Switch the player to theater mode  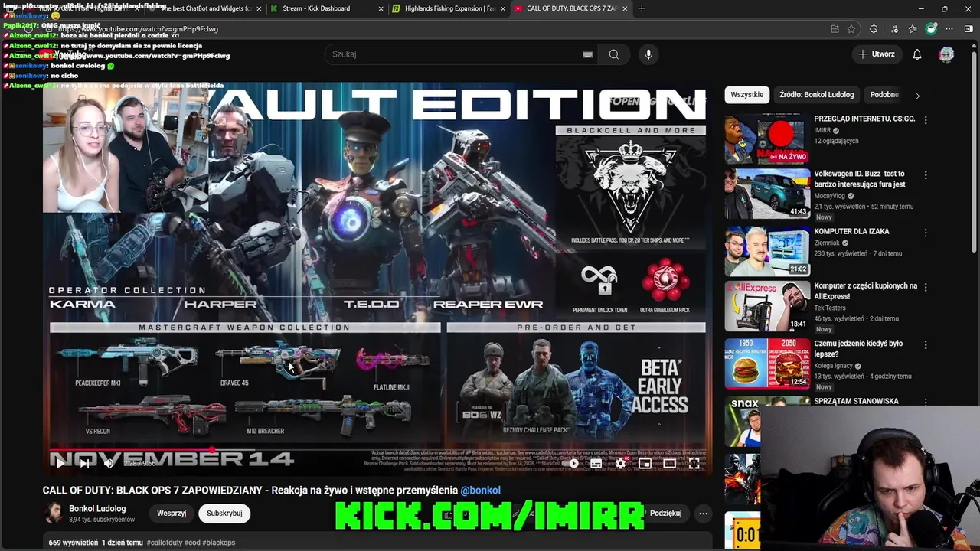(x=670, y=463)
